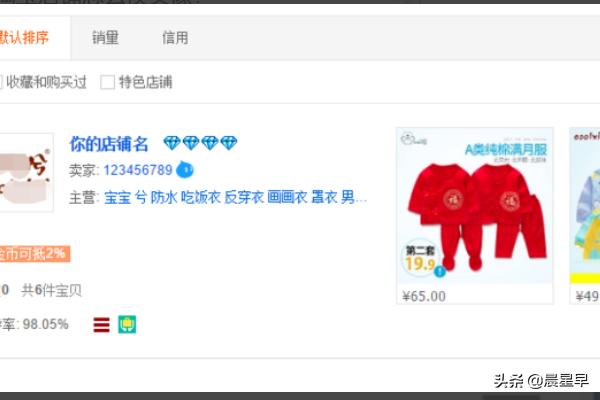Click the orange 金币可抵2% tag
600x400 pixels.
pos(34,254)
